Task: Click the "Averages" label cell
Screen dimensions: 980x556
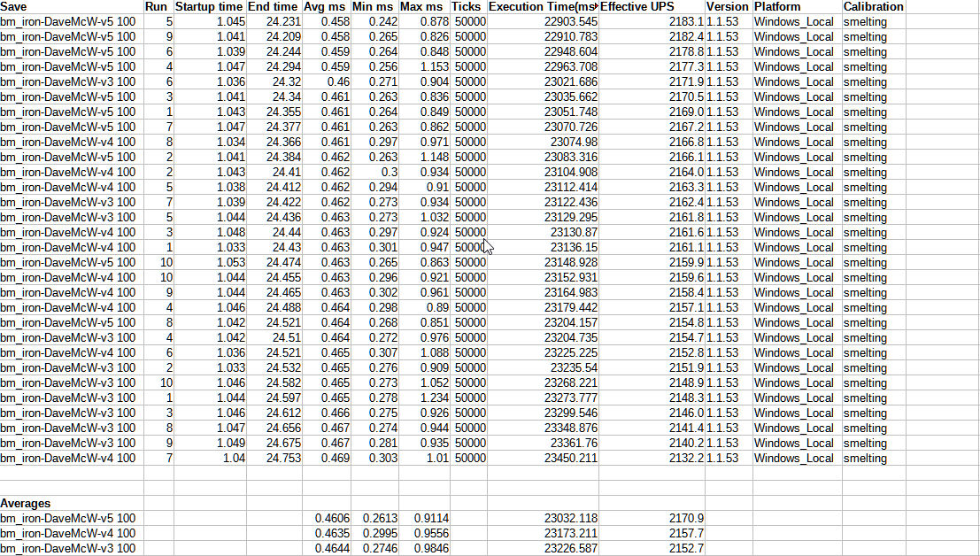Action: pyautogui.click(x=71, y=503)
